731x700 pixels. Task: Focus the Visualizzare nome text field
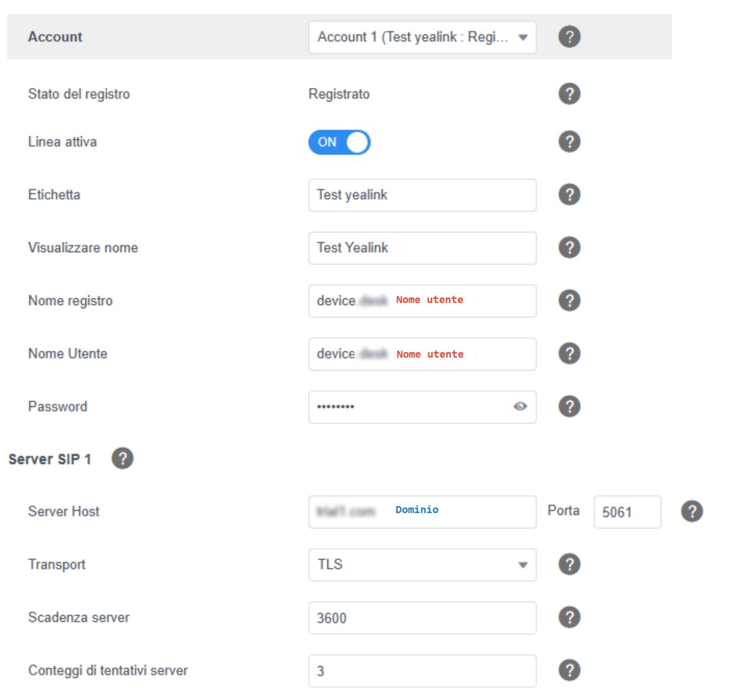[422, 248]
